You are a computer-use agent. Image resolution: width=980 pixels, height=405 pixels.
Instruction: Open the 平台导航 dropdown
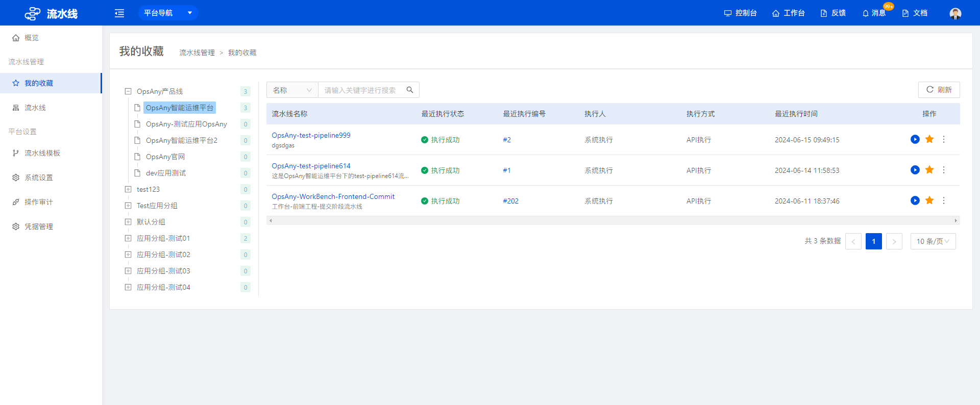point(168,13)
